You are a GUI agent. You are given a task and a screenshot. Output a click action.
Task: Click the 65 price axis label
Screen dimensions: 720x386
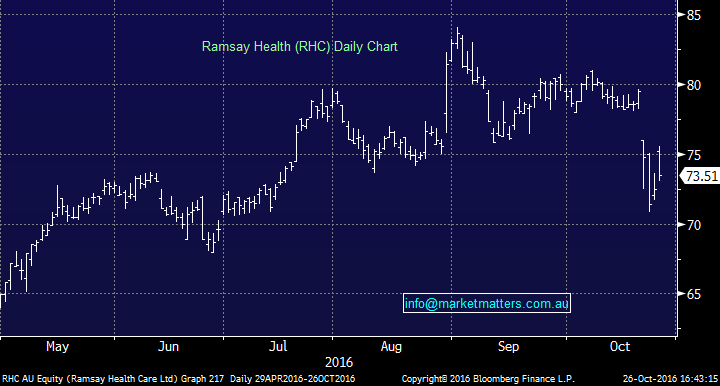[694, 294]
